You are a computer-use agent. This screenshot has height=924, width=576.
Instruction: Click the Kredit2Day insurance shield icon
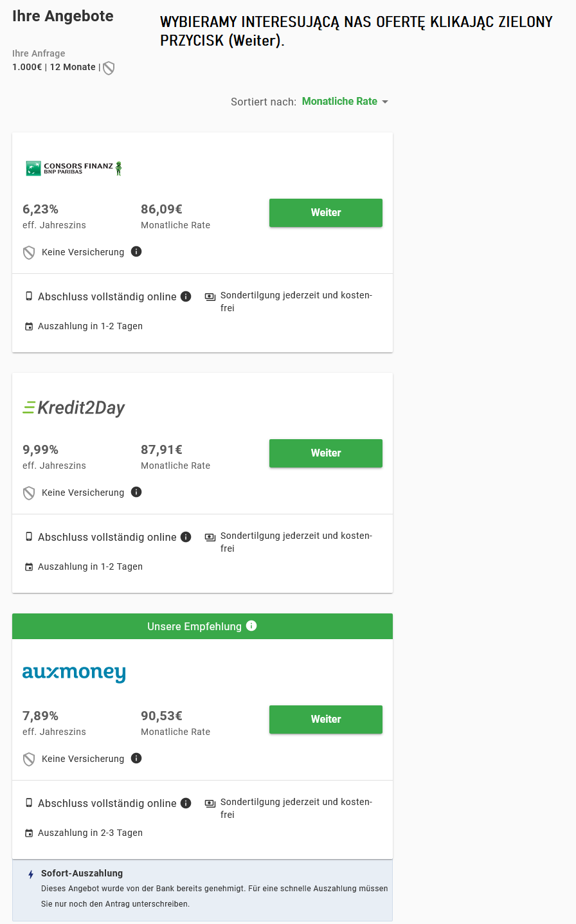29,493
